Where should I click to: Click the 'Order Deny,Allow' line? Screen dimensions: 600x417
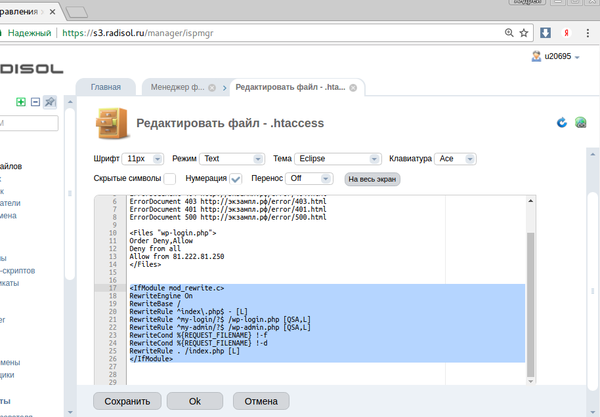pos(161,241)
